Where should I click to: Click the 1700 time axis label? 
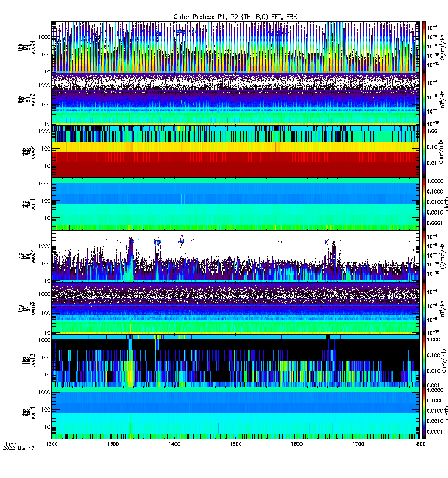358,444
